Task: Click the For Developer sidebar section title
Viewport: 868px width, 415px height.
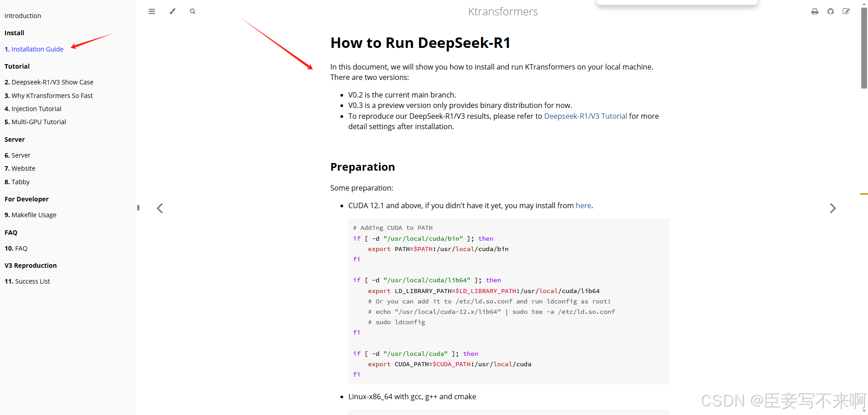Action: click(x=27, y=199)
